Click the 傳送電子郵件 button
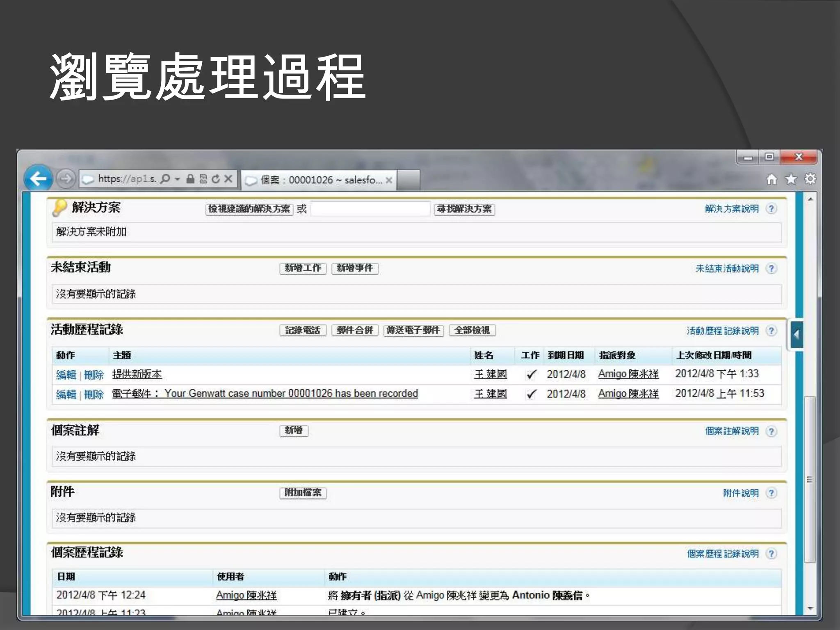Viewport: 840px width, 630px height. click(x=413, y=330)
